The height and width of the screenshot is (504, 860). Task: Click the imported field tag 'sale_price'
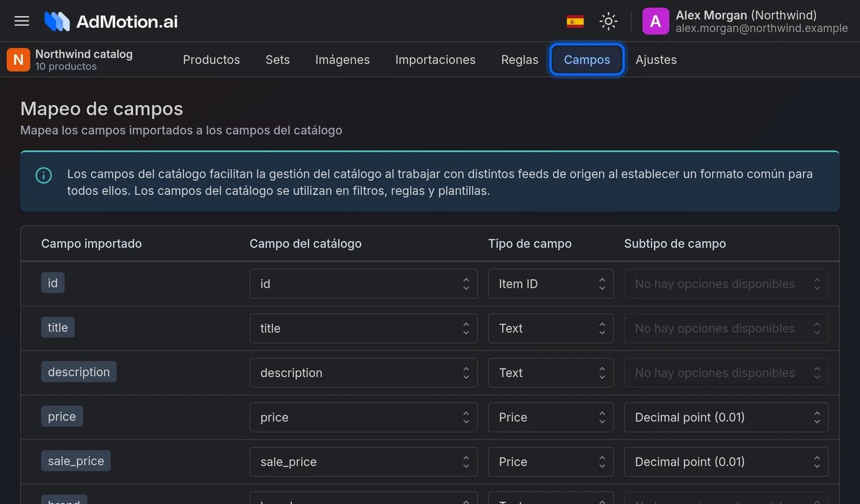pyautogui.click(x=76, y=461)
